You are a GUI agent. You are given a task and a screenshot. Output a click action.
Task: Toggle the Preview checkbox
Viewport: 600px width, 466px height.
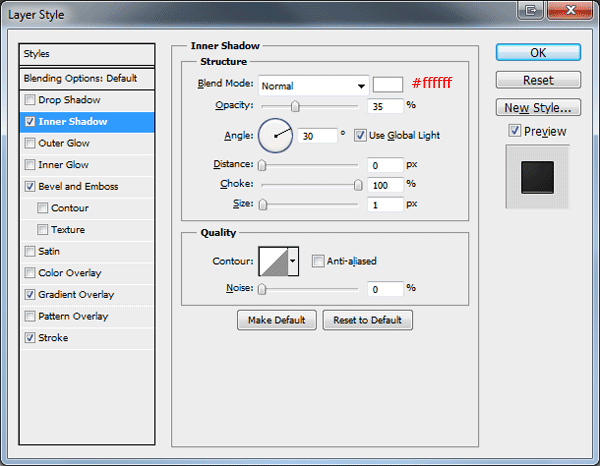tap(514, 131)
